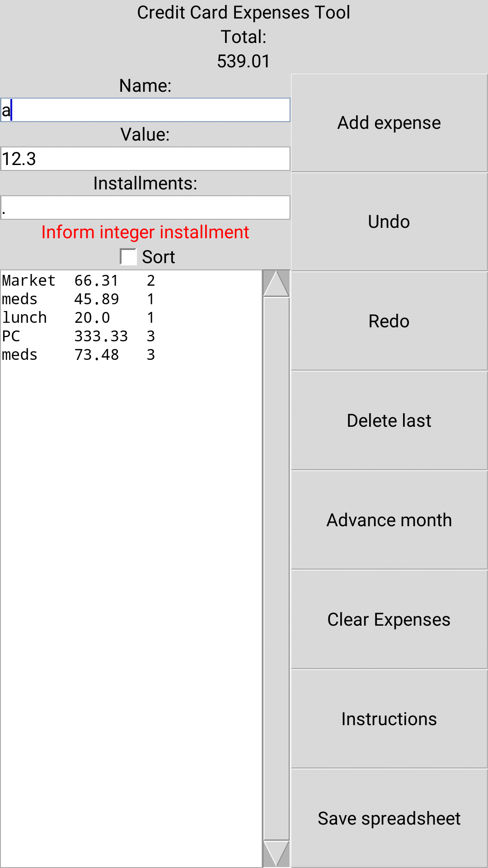This screenshot has width=488, height=868.
Task: Select the PC expense entry in the list
Action: tap(77, 336)
